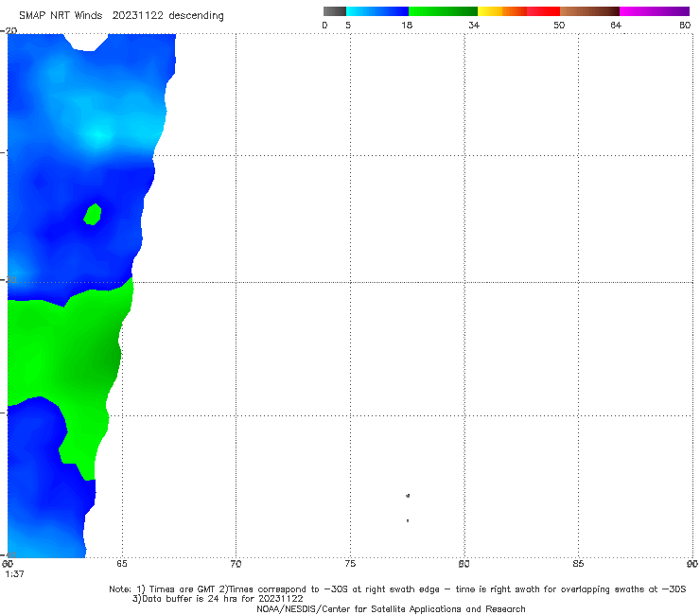Click the longitude axis label '90'
Image resolution: width=700 pixels, height=615 pixels.
pos(692,564)
